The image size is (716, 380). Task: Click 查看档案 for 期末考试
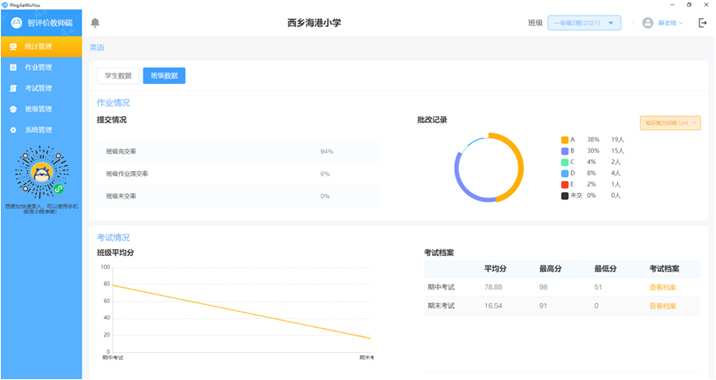(663, 306)
